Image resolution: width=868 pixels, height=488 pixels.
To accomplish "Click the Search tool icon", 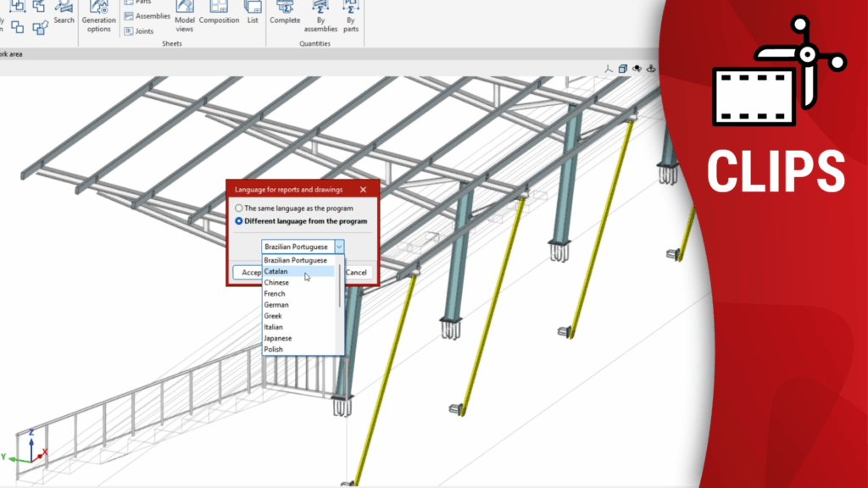I will click(x=64, y=8).
